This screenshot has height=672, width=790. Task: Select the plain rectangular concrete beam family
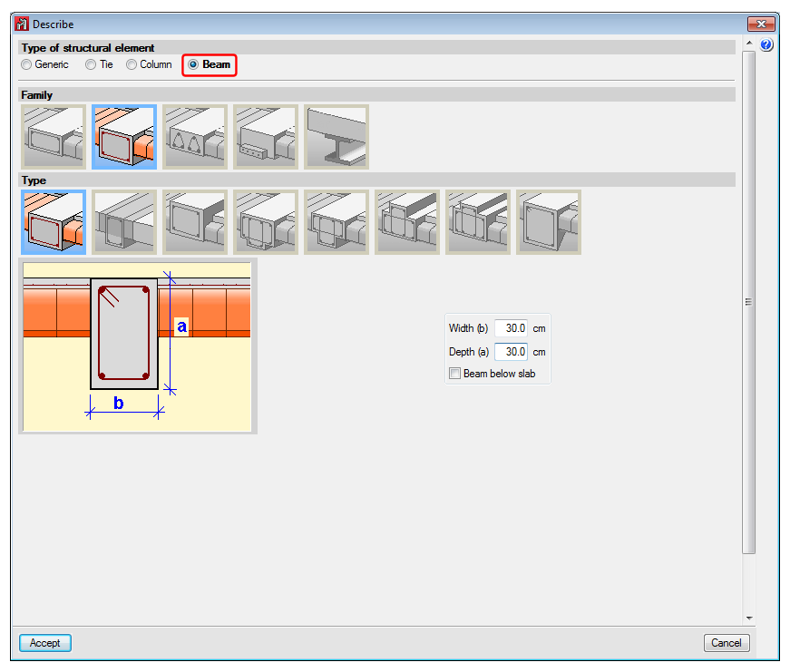click(x=54, y=137)
